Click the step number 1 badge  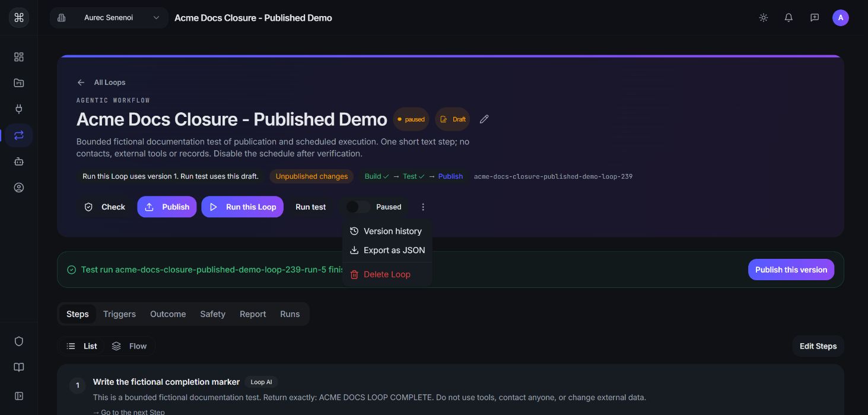point(77,386)
